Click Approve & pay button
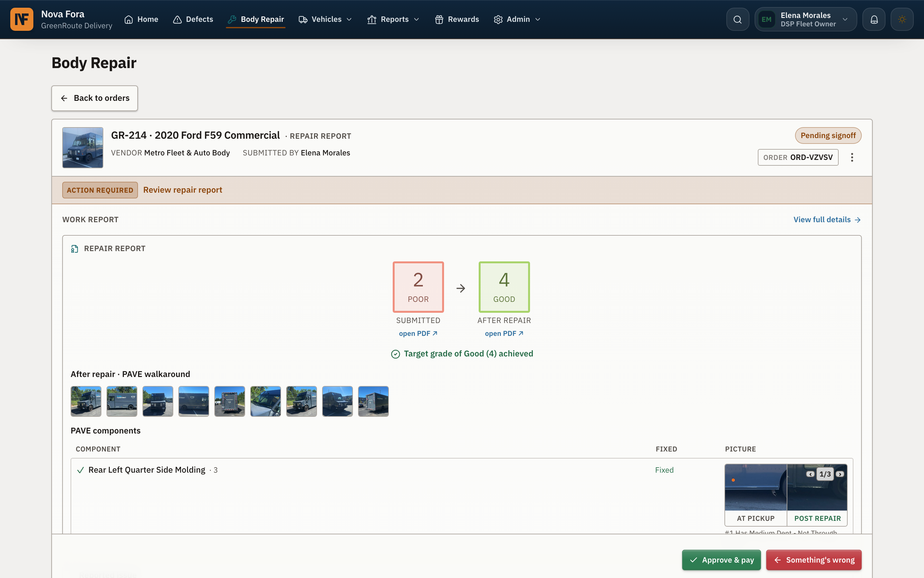Image resolution: width=924 pixels, height=578 pixels. point(721,560)
